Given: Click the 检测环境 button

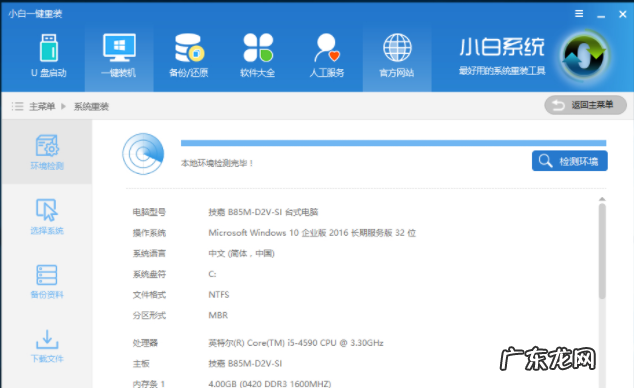Looking at the screenshot, I should tap(570, 161).
